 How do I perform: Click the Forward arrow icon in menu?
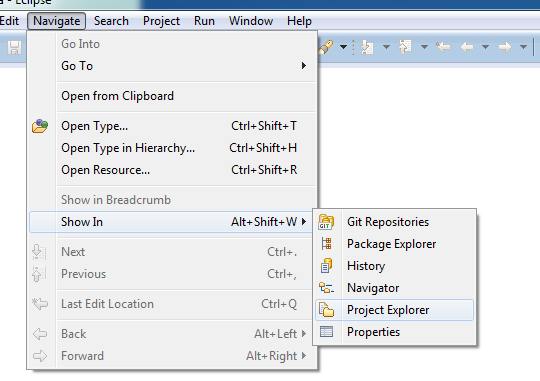[x=40, y=356]
